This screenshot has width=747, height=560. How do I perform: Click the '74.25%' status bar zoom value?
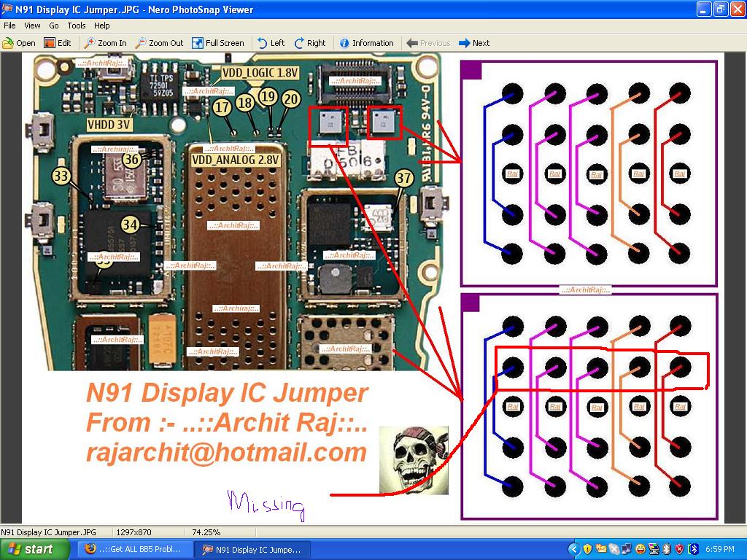click(206, 532)
